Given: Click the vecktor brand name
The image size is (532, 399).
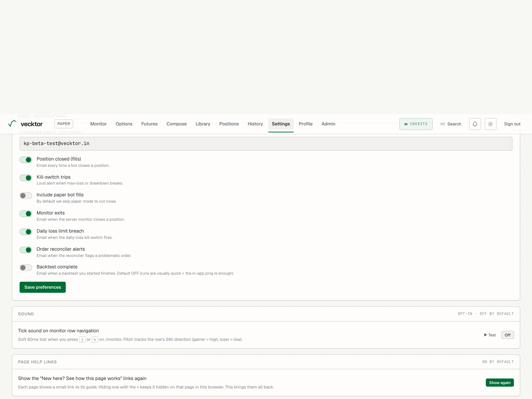Looking at the screenshot, I should (x=32, y=124).
